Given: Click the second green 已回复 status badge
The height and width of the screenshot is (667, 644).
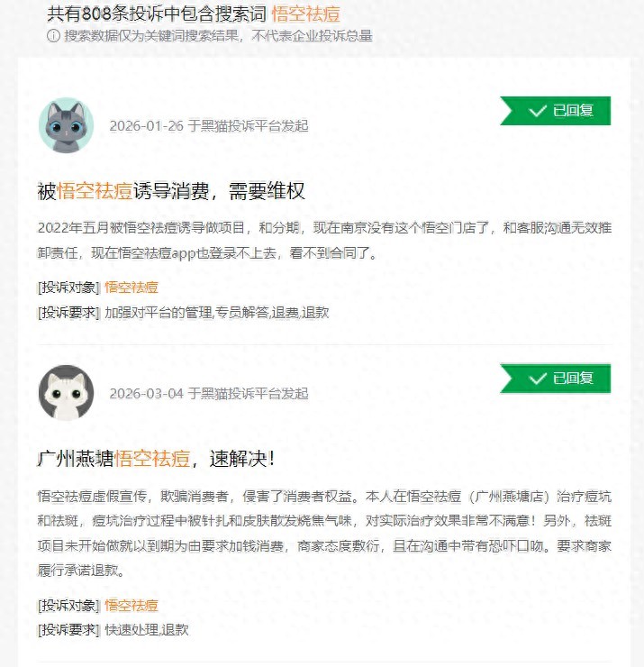Looking at the screenshot, I should point(555,379).
